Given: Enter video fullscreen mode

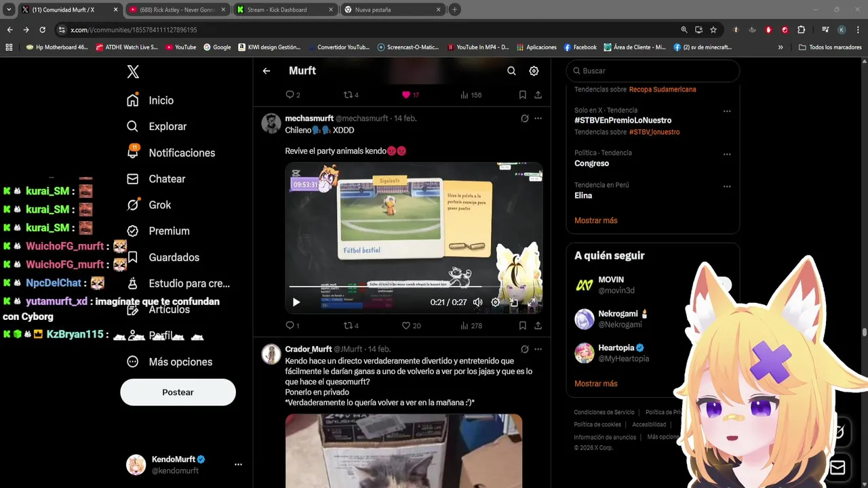Looking at the screenshot, I should coord(531,302).
